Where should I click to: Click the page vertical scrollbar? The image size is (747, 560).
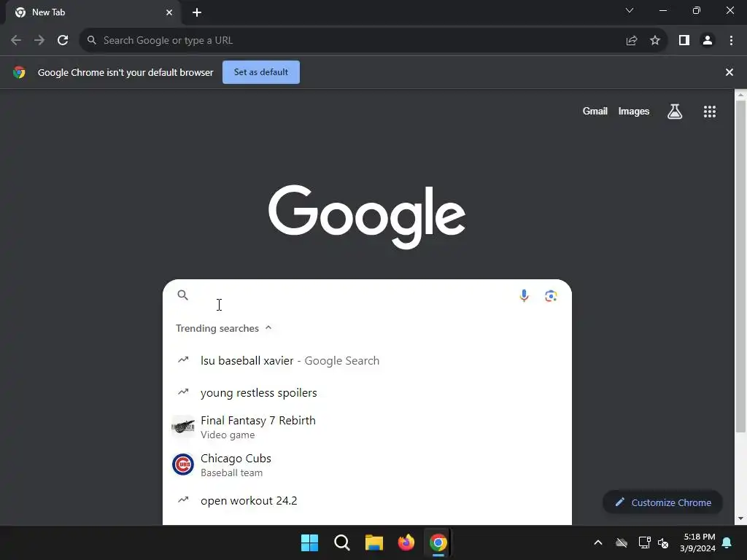coord(740,267)
